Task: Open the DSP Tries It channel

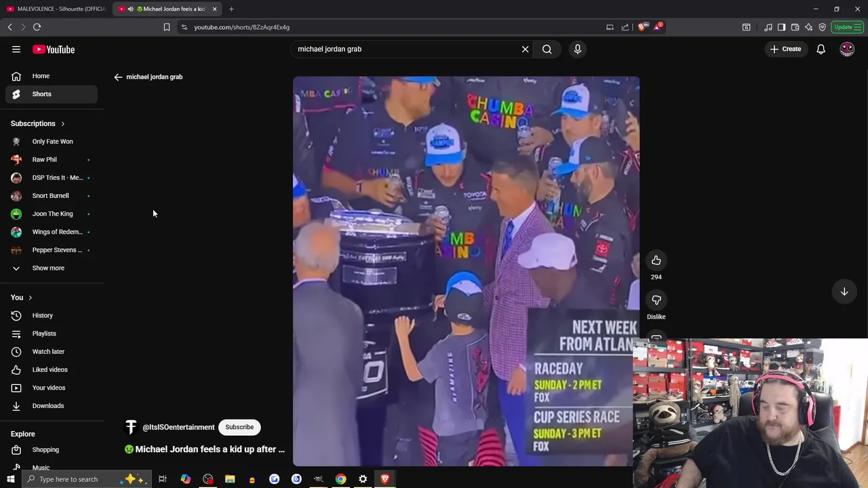Action: click(52, 178)
